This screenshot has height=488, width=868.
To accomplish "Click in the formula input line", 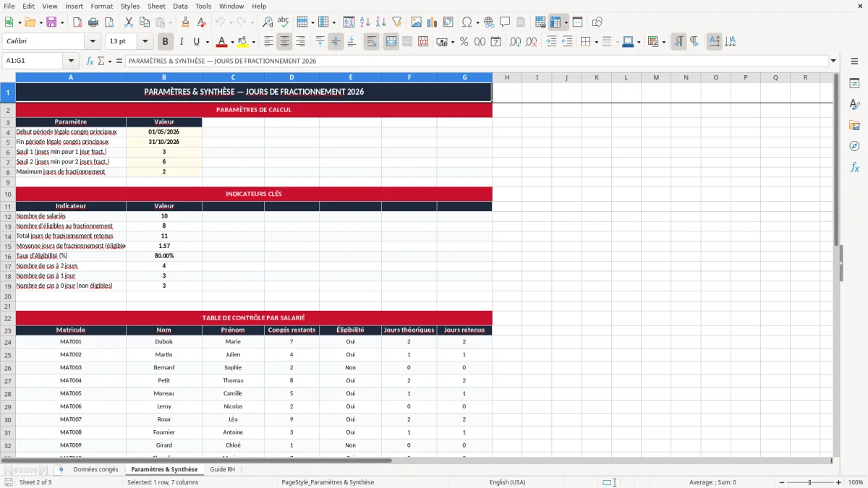I will pyautogui.click(x=476, y=61).
